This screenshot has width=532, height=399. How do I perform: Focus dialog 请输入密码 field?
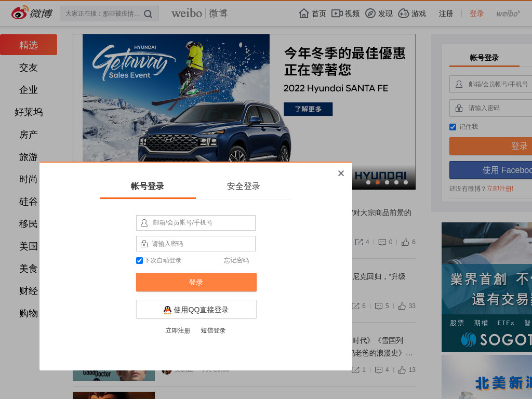pyautogui.click(x=196, y=244)
